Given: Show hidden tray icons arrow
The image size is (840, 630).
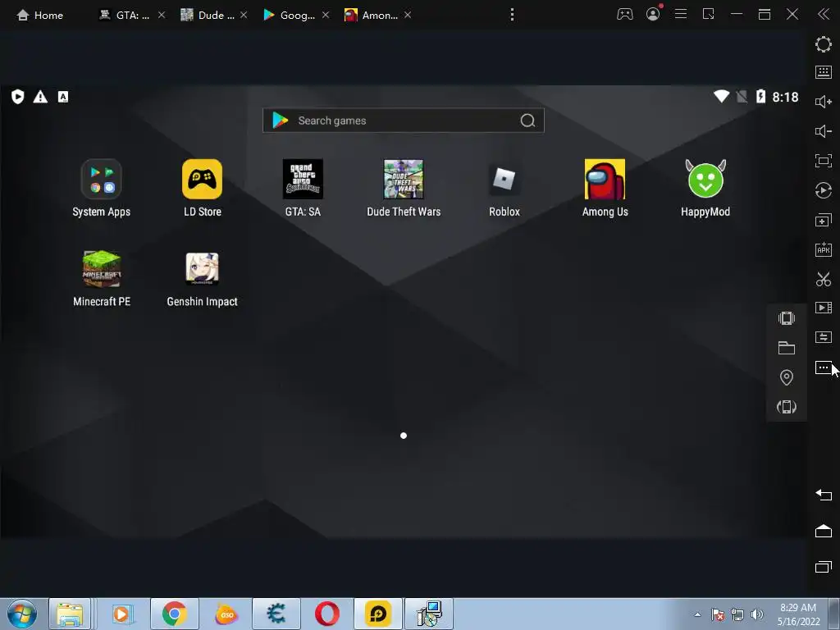Looking at the screenshot, I should 697,614.
